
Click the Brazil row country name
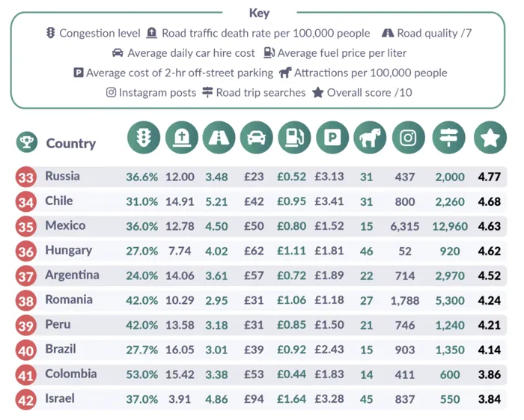61,349
